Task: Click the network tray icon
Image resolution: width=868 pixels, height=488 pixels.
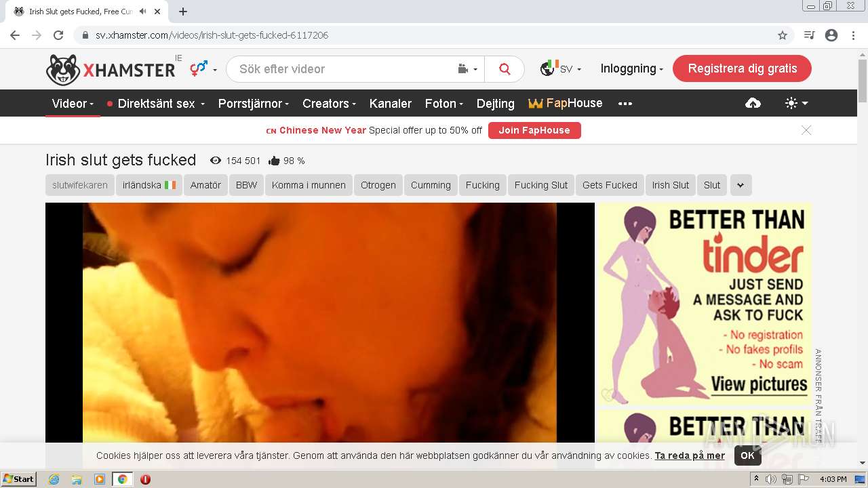Action: (787, 479)
